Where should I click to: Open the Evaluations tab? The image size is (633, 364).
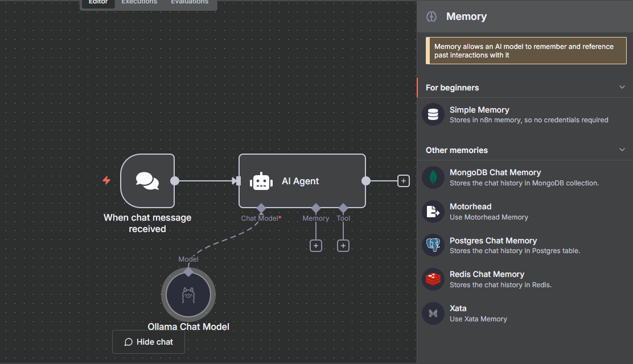[x=190, y=2]
